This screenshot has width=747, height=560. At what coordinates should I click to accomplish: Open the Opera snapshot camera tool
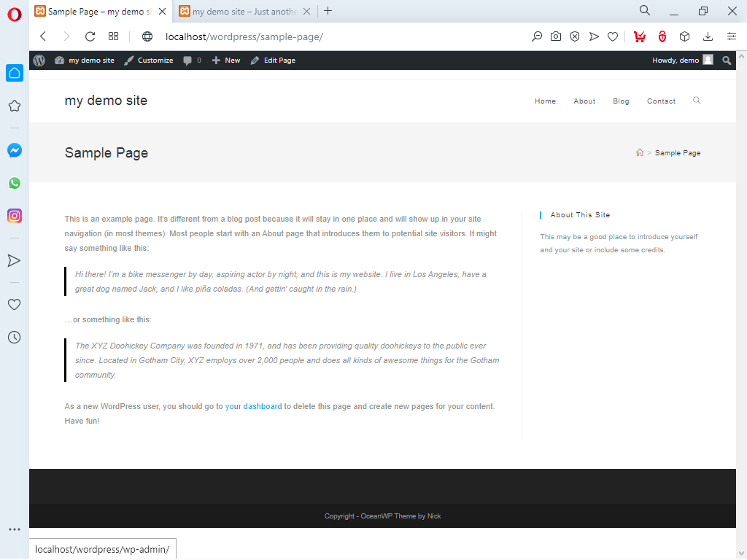click(556, 36)
